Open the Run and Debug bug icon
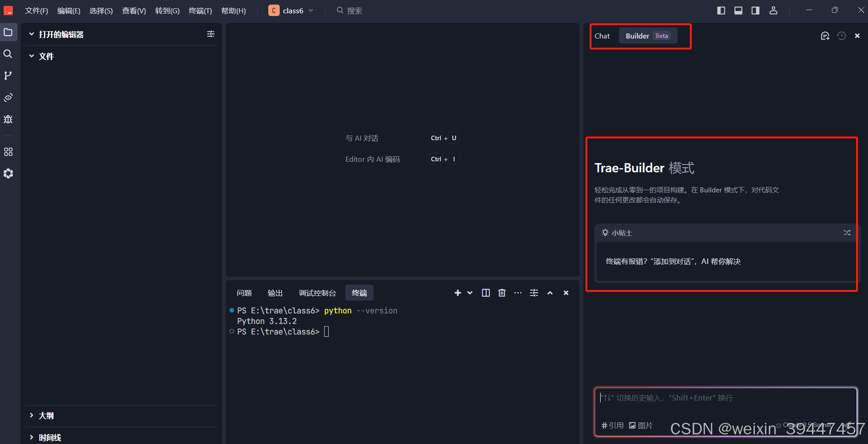Viewport: 868px width, 444px height. point(8,119)
